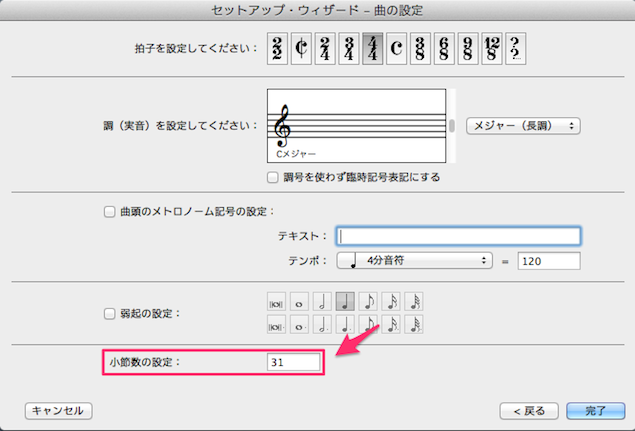
Task: Enable 調号を使わず臨時記号表記にする checkbox
Action: [273, 177]
